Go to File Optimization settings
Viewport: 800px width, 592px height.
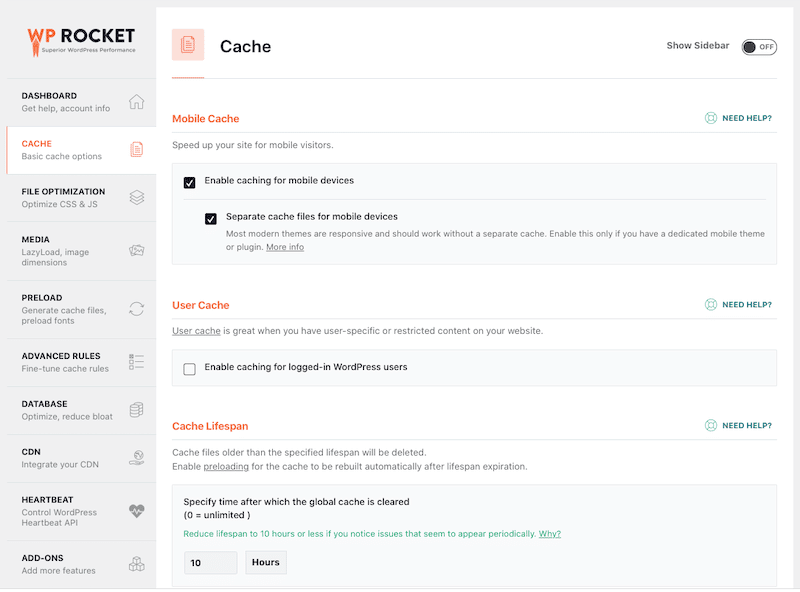82,198
